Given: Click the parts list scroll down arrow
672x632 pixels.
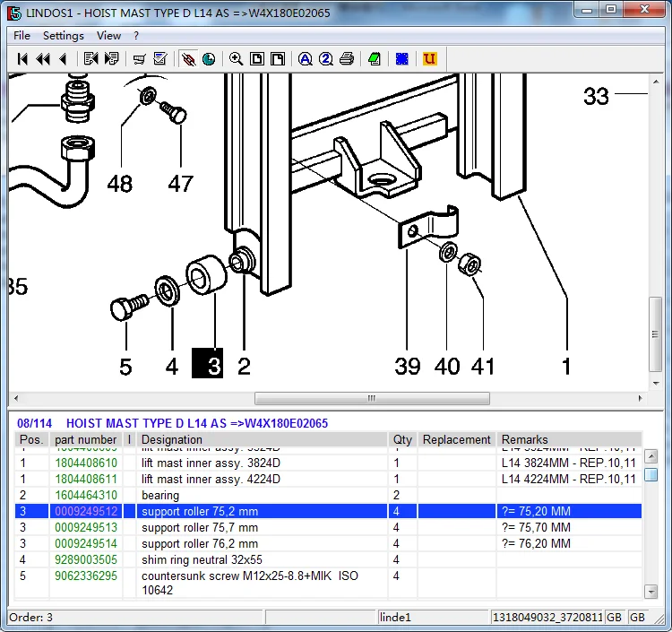Looking at the screenshot, I should click(x=651, y=592).
